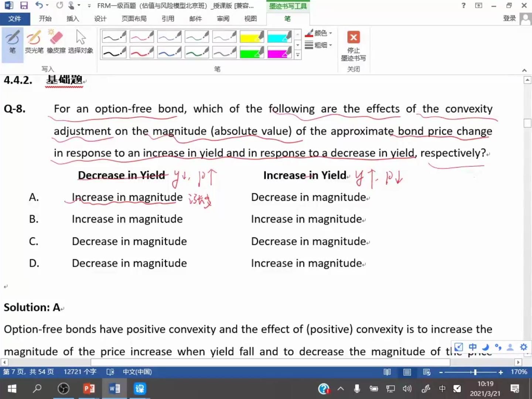Open Windows taskbar search
Image resolution: width=532 pixels, height=399 pixels.
37,389
